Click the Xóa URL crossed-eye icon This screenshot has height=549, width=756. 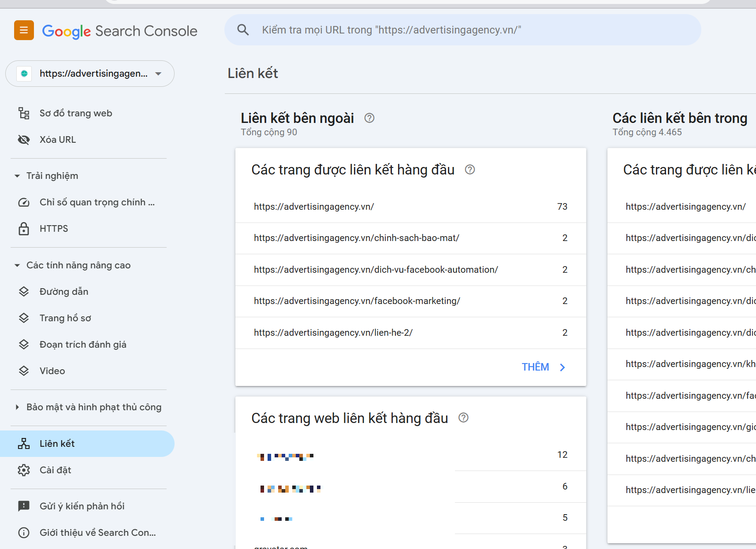24,139
